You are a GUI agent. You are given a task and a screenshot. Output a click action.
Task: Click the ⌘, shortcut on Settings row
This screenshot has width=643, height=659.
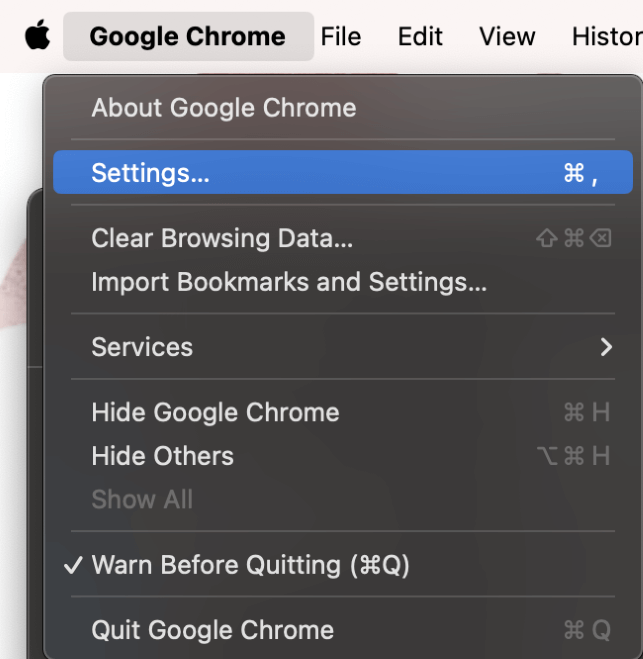(x=581, y=174)
